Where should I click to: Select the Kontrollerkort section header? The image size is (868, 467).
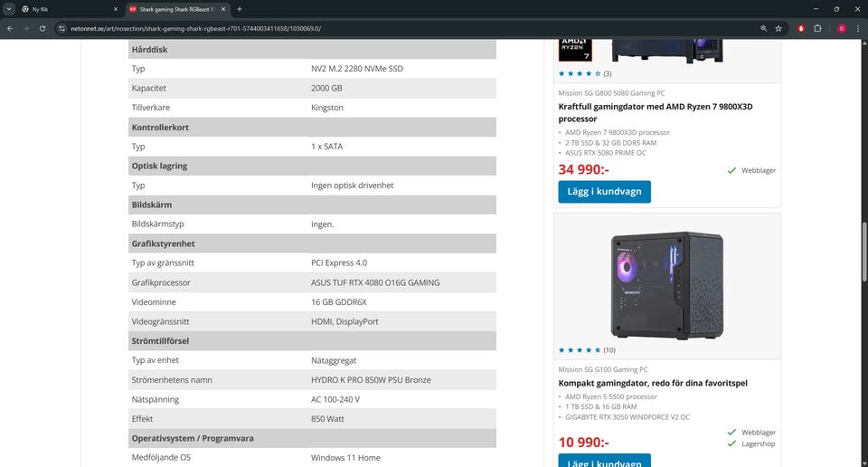pos(312,127)
